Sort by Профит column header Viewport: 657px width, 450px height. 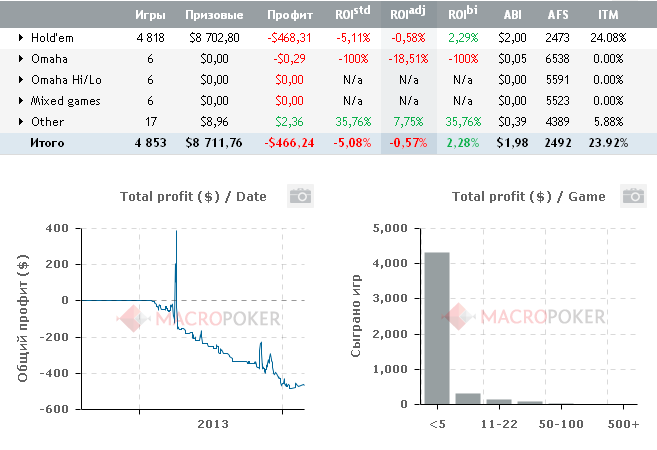(x=290, y=16)
